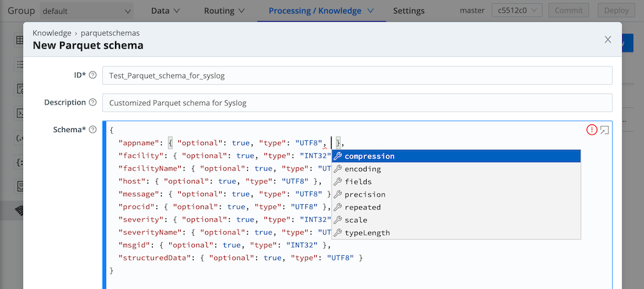Click wrench icon next to compression
Viewport: 644px width, 289px height.
pyautogui.click(x=337, y=156)
